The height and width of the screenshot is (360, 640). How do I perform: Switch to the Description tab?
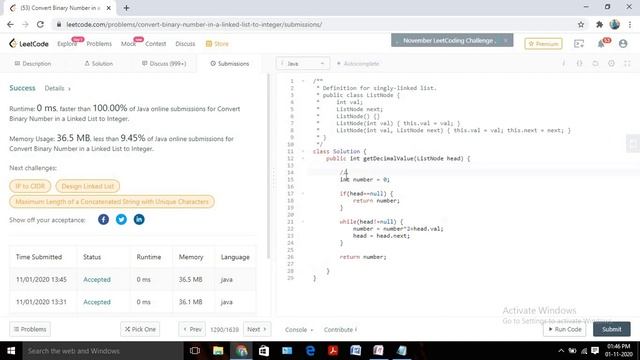pos(33,64)
